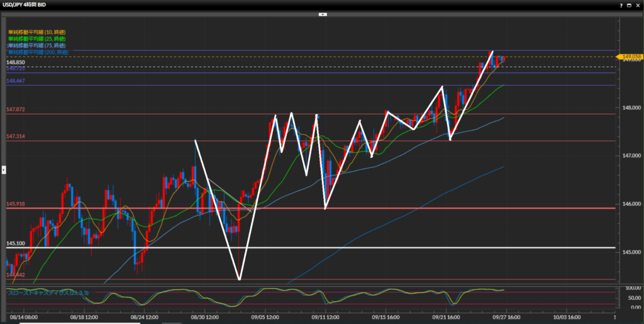Expand the collapsed top toolbar arrow
Screen dimensions: 644x324
322,13
